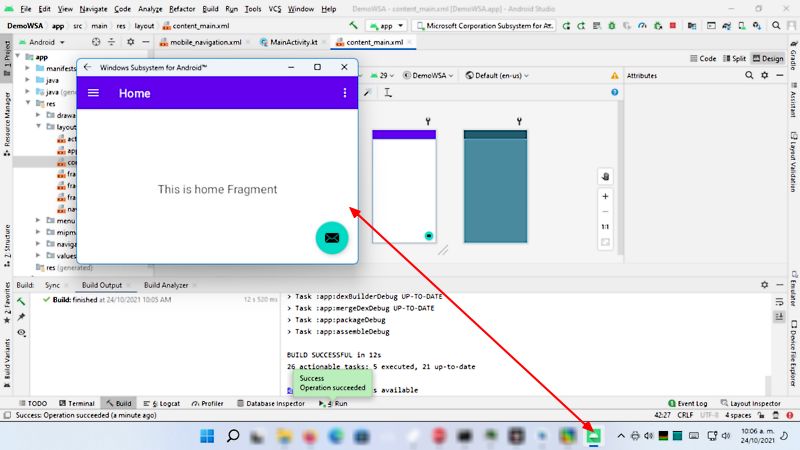Open the Database Inspector tool window
This screenshot has height=450, width=800.
coord(271,403)
